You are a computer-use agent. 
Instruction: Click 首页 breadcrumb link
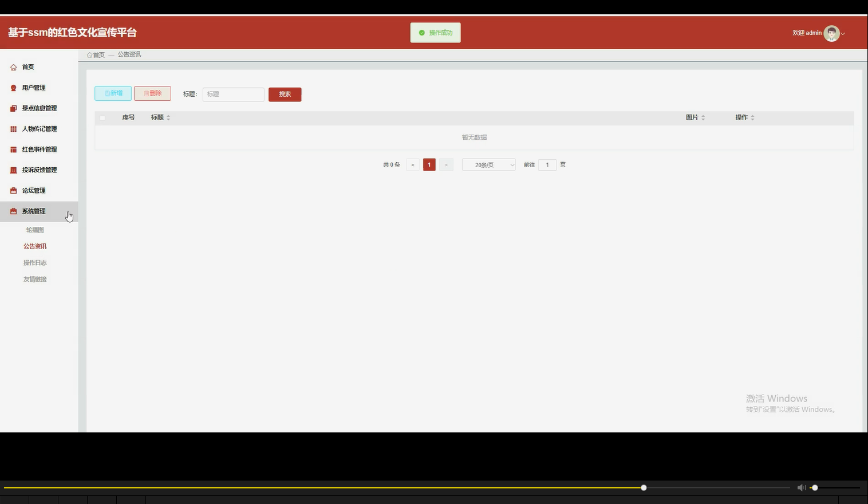pyautogui.click(x=98, y=55)
